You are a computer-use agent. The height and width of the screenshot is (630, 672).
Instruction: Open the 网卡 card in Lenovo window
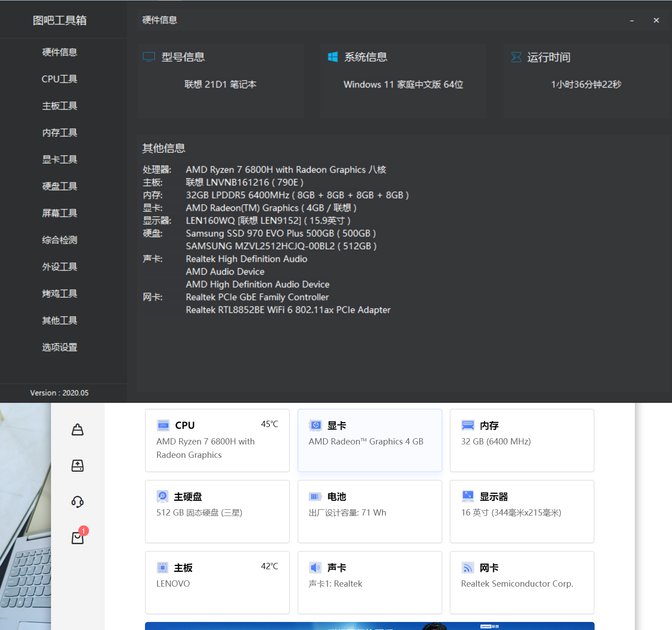[522, 583]
